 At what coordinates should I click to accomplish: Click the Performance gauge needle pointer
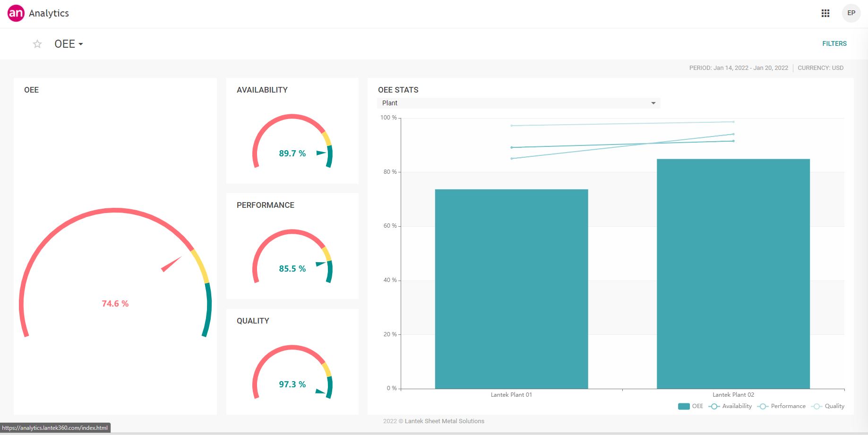click(320, 264)
